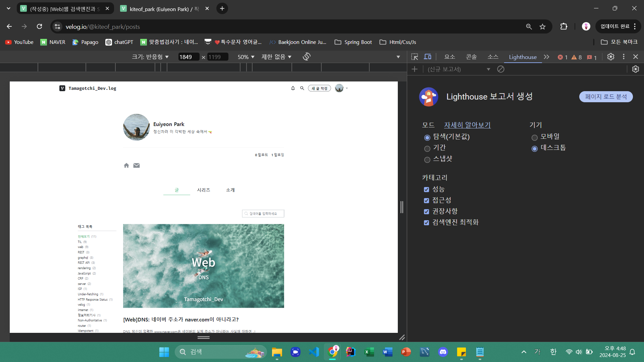Open the 50% zoom dropdown
Screen dimensions: 644x362
click(246, 57)
